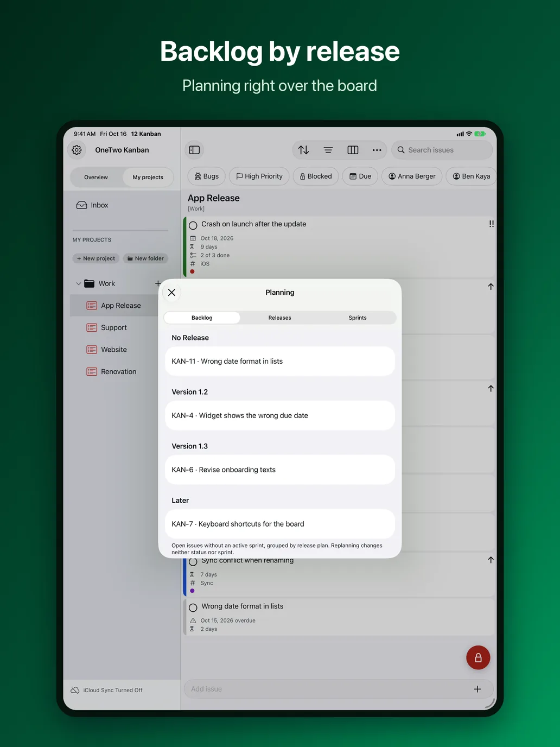
Task: Open the sort arrows menu
Action: (304, 150)
